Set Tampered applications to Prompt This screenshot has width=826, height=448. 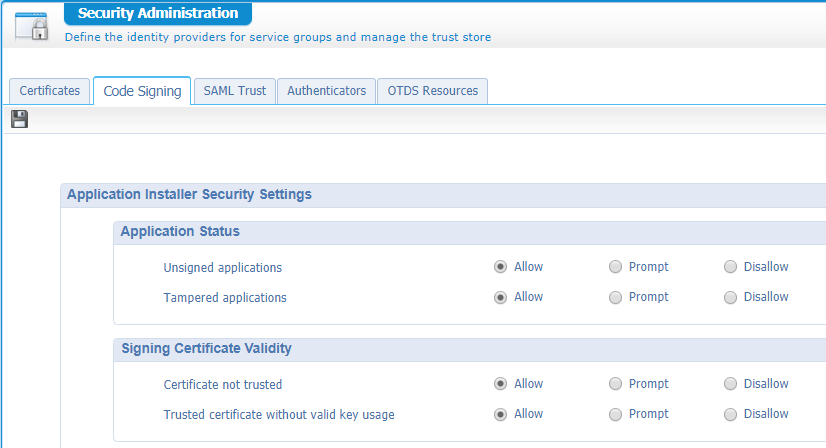click(x=615, y=297)
